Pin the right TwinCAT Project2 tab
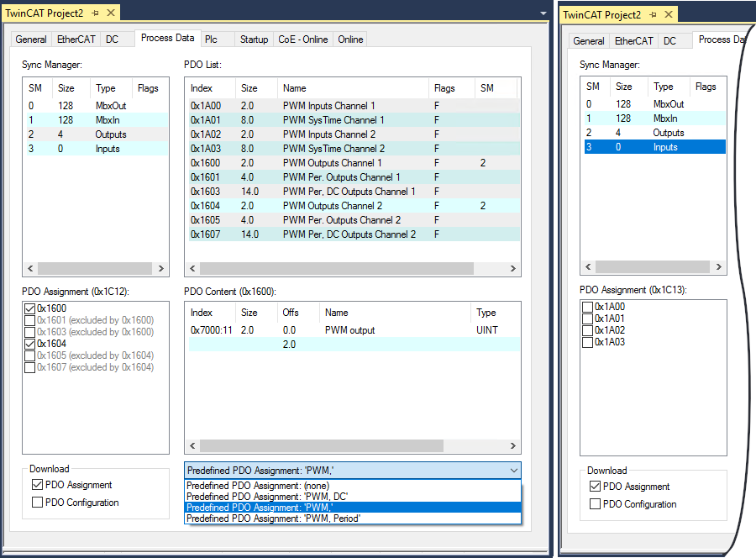This screenshot has width=756, height=558. 653,15
